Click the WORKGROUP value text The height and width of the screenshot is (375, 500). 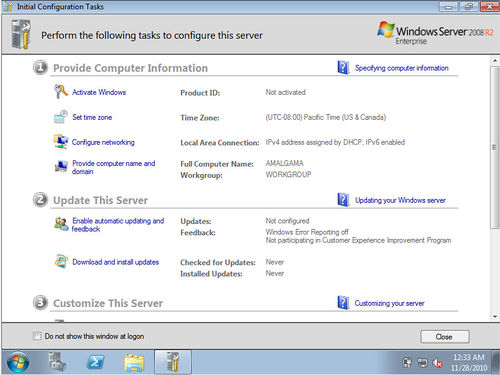click(x=288, y=174)
